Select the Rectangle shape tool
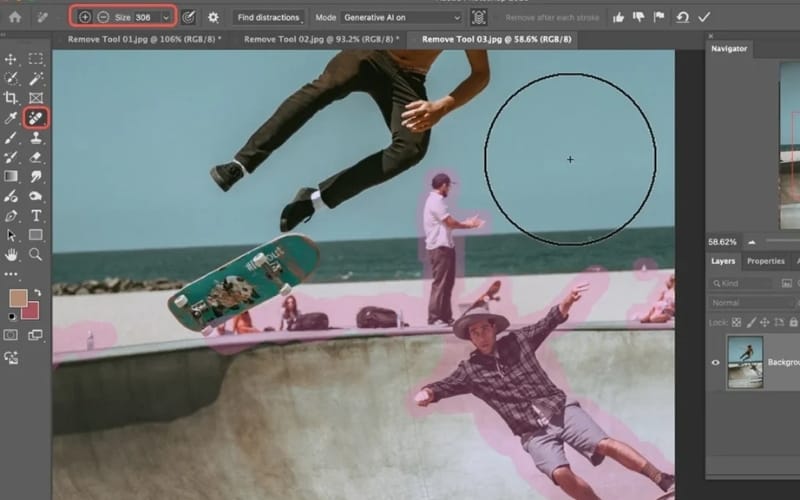 point(36,235)
